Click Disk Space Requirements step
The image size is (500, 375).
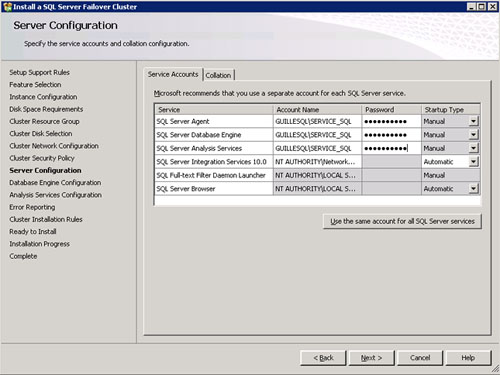(x=46, y=109)
